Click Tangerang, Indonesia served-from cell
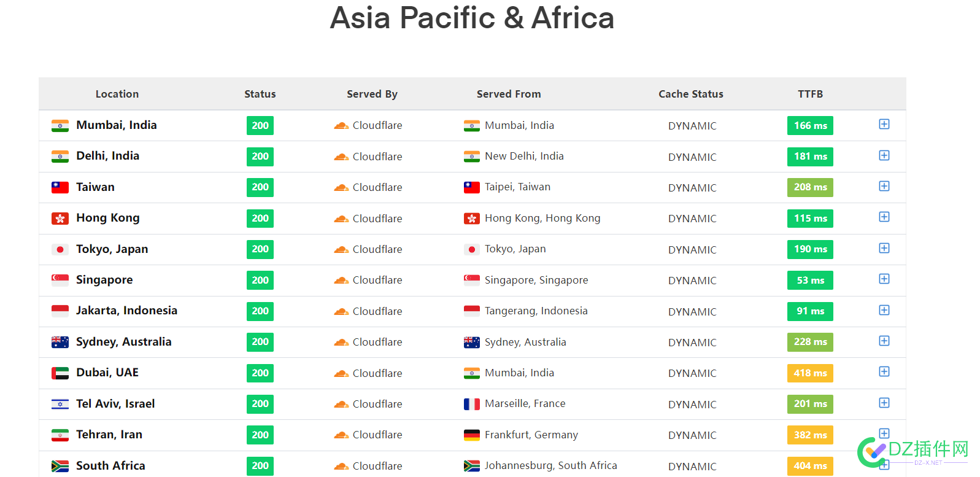This screenshot has width=980, height=477. tap(526, 311)
